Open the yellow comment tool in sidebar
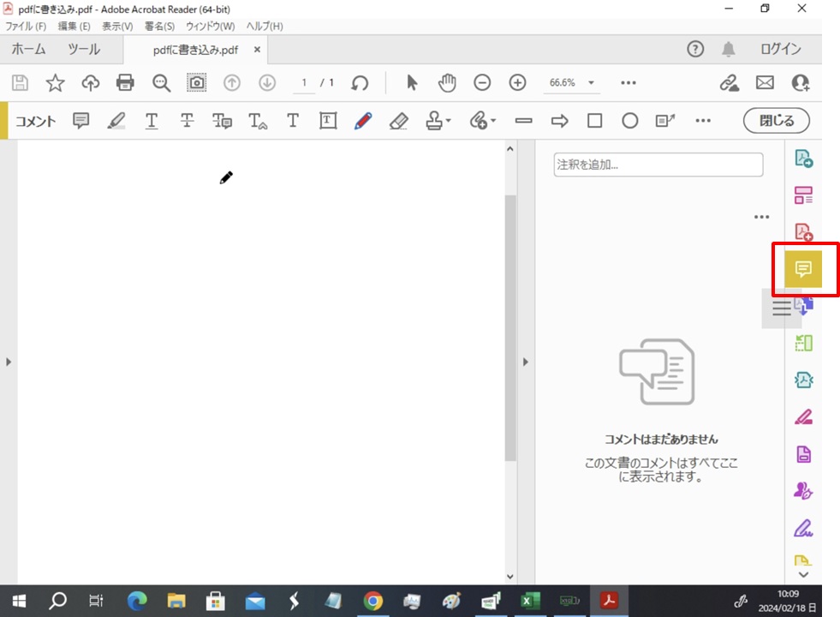The width and height of the screenshot is (840, 617). click(x=803, y=268)
